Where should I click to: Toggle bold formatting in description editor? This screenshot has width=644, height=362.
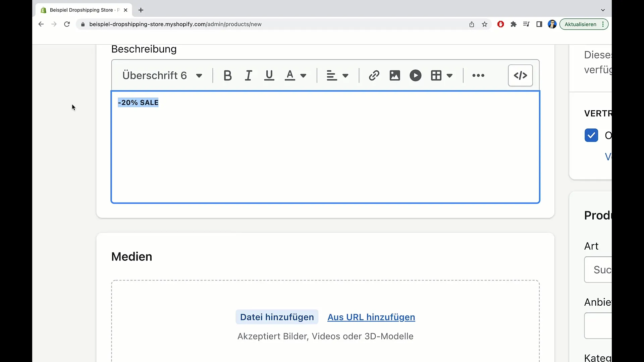click(227, 75)
